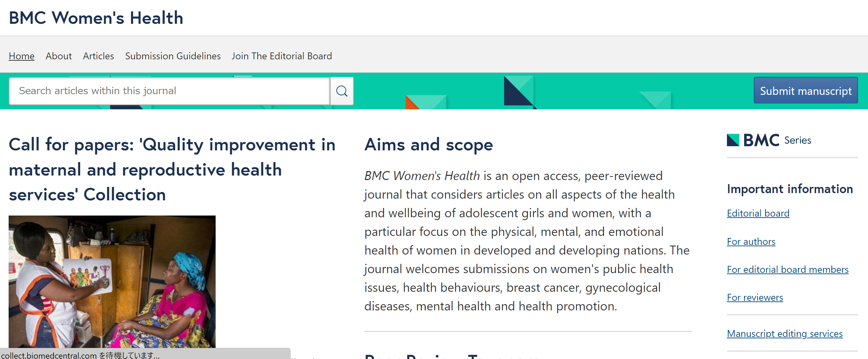Click the maternal health consultation photo

pyautogui.click(x=112, y=281)
